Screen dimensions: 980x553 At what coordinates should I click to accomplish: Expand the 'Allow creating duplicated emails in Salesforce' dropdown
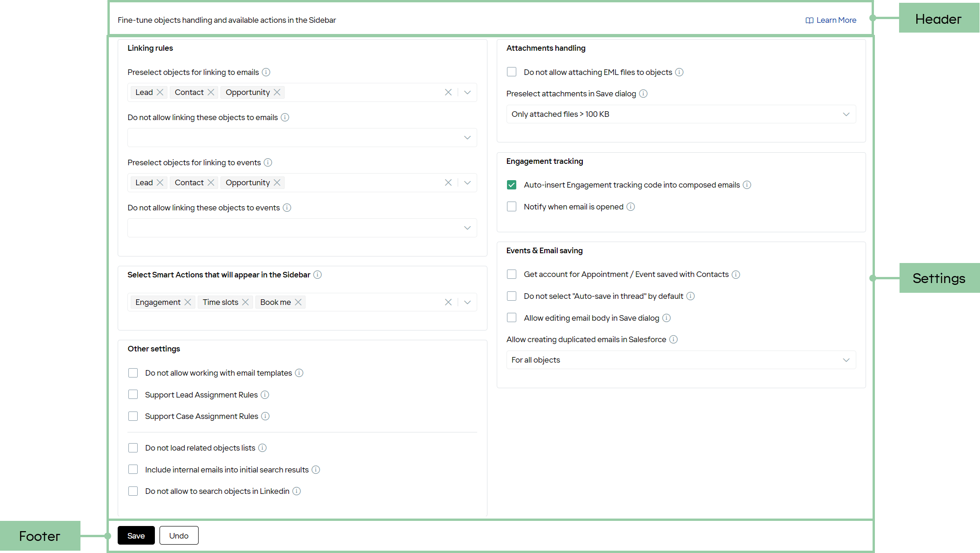846,360
